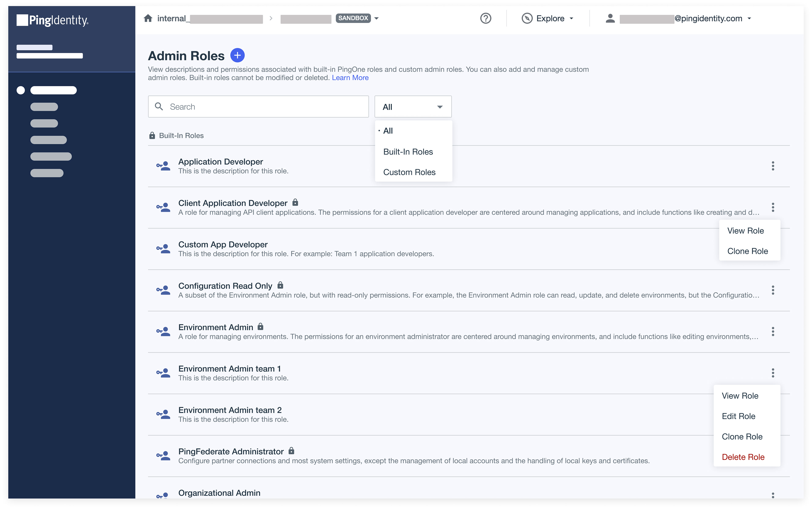Open the All roles filter dropdown
Screen dimensions: 812x509
point(413,107)
